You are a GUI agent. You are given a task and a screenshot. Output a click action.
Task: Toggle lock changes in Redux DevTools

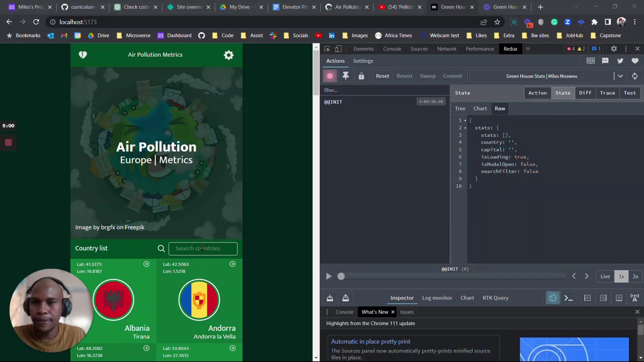pos(361,76)
